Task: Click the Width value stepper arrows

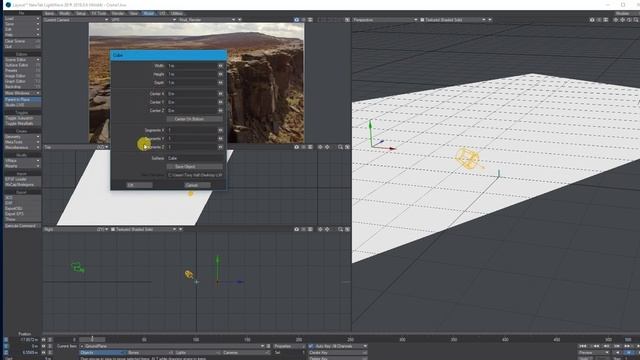Action: click(x=220, y=66)
